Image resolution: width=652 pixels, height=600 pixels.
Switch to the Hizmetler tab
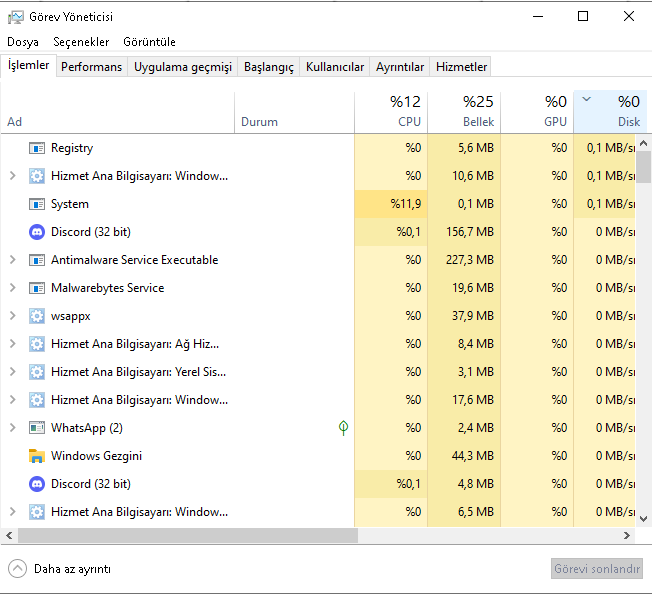461,67
